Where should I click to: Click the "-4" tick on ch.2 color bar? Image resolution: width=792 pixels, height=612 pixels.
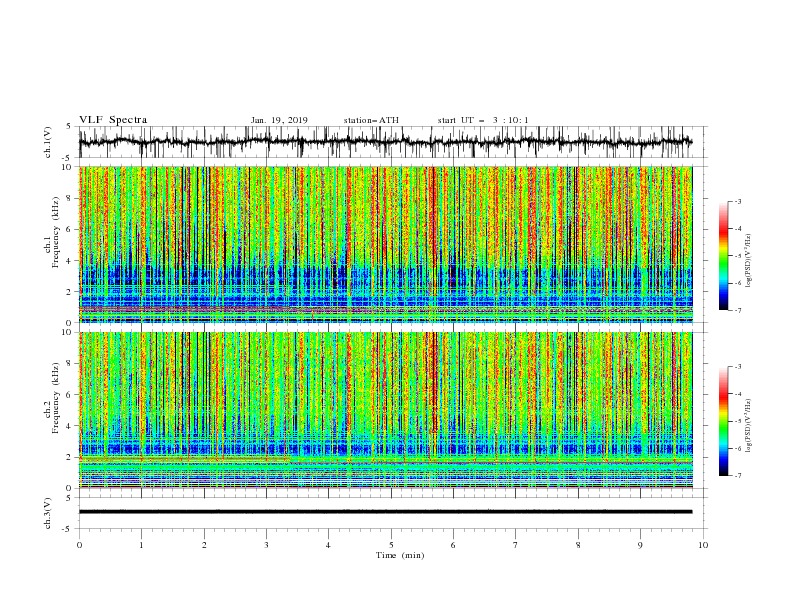click(x=738, y=394)
